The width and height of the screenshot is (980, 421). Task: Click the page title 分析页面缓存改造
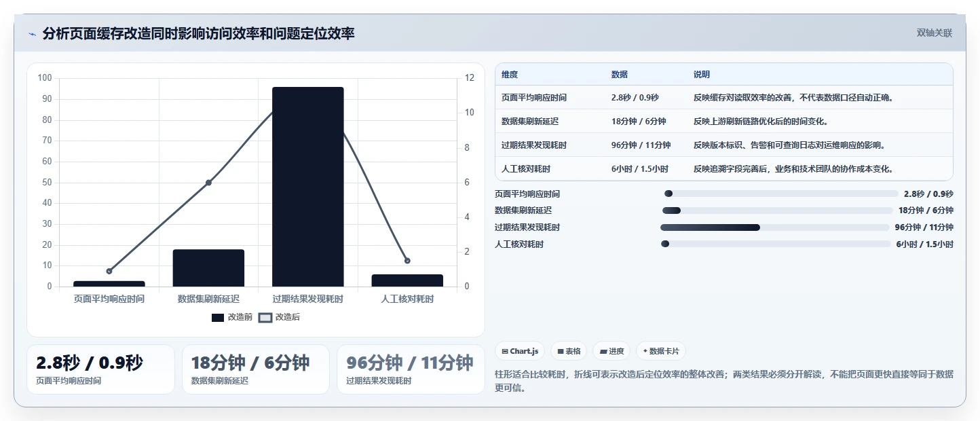198,34
